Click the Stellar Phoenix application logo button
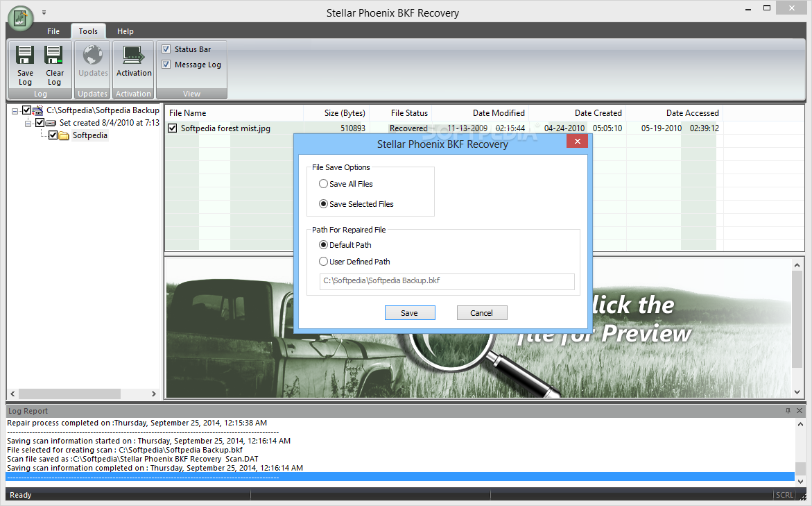This screenshot has width=812, height=506. tap(21, 18)
